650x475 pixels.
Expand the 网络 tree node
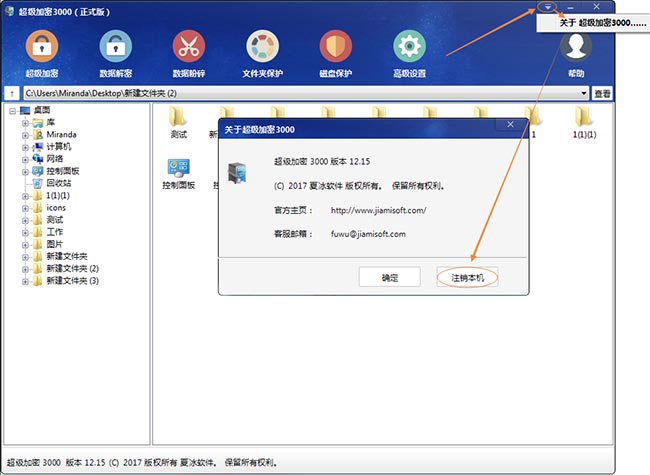click(x=25, y=160)
